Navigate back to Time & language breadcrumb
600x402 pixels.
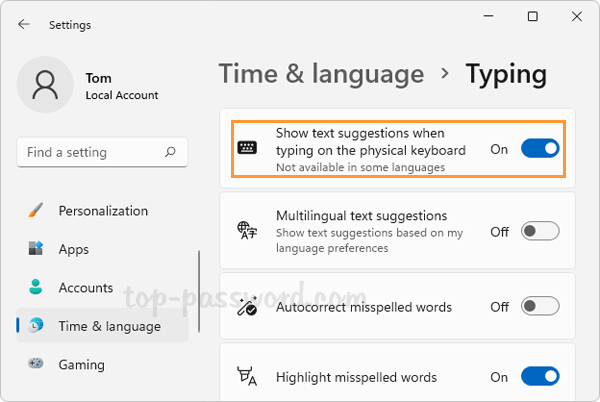point(321,74)
